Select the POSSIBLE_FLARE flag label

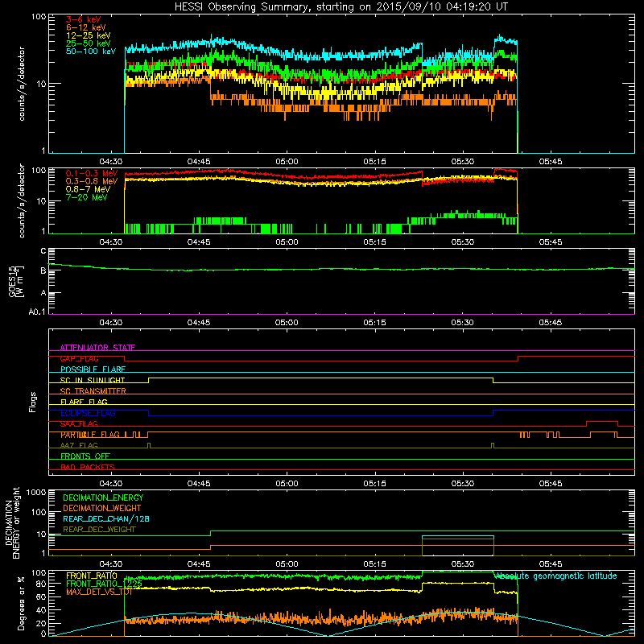(93, 369)
